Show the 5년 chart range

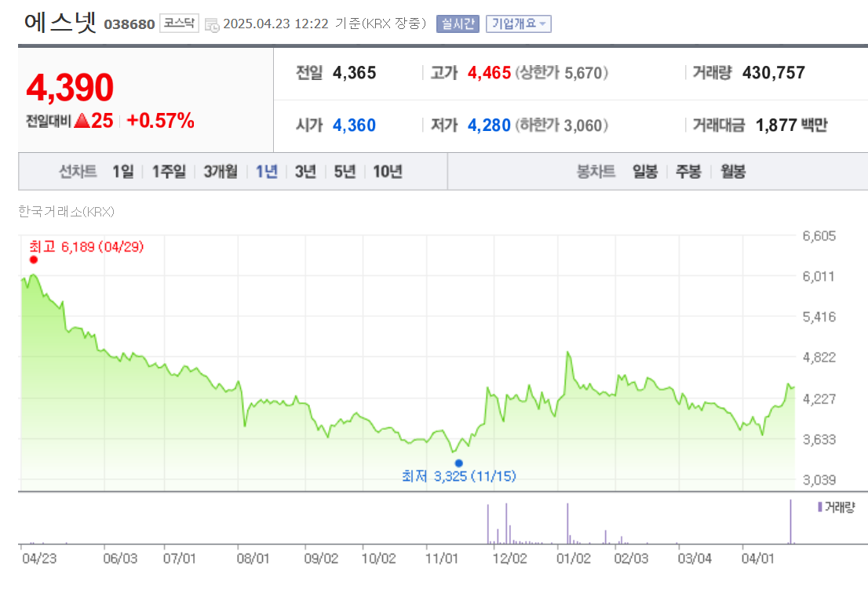pos(345,172)
